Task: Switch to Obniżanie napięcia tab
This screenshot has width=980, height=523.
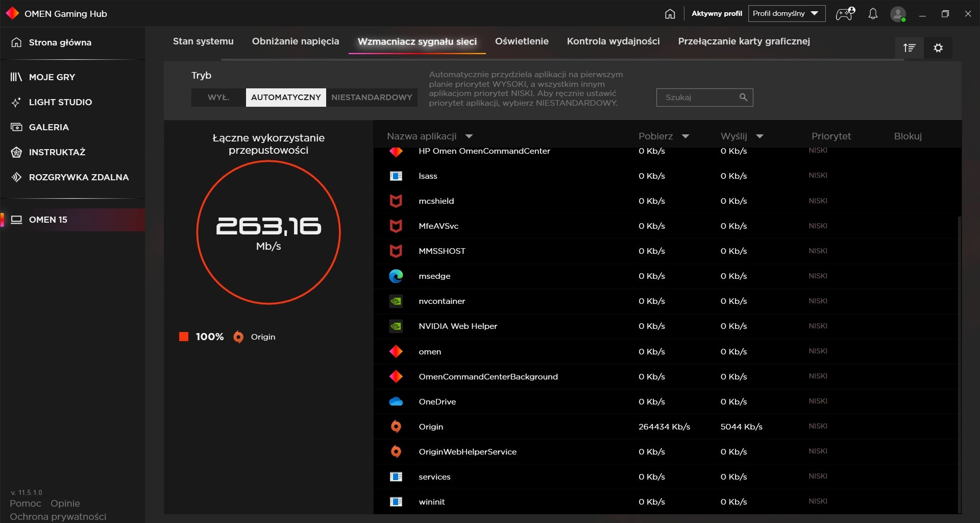Action: tap(296, 41)
